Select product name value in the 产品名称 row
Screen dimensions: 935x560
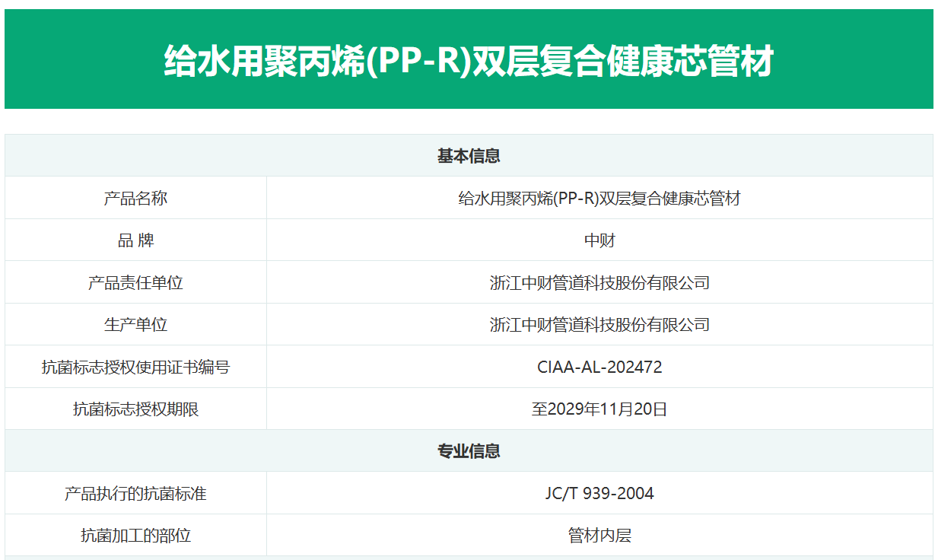pyautogui.click(x=599, y=199)
